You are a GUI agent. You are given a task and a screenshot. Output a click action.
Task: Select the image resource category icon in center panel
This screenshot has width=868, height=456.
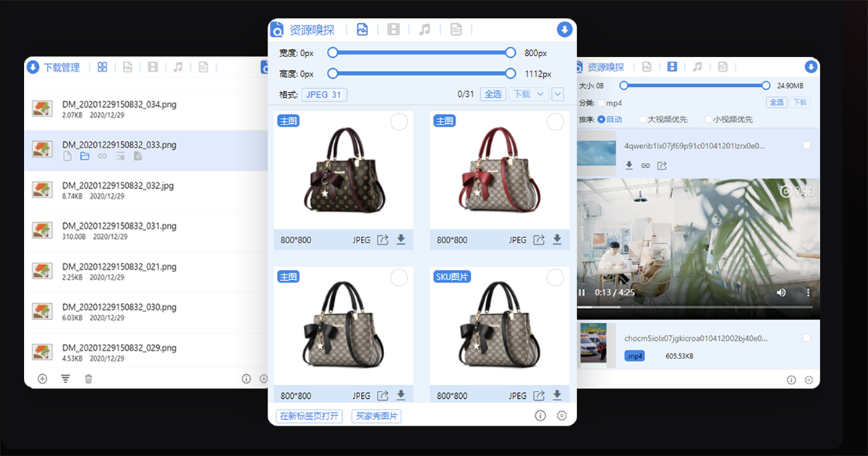[362, 29]
